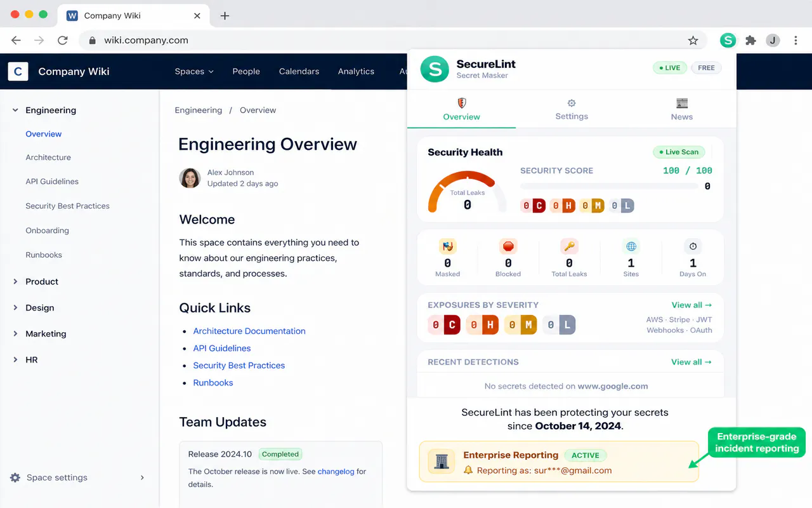Expand the Design tree section
Screen dimensions: 812x508
click(x=15, y=307)
